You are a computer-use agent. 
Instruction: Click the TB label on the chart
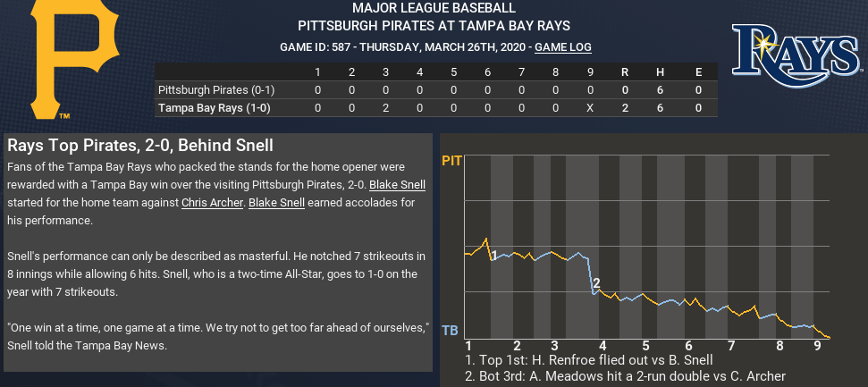coord(451,331)
